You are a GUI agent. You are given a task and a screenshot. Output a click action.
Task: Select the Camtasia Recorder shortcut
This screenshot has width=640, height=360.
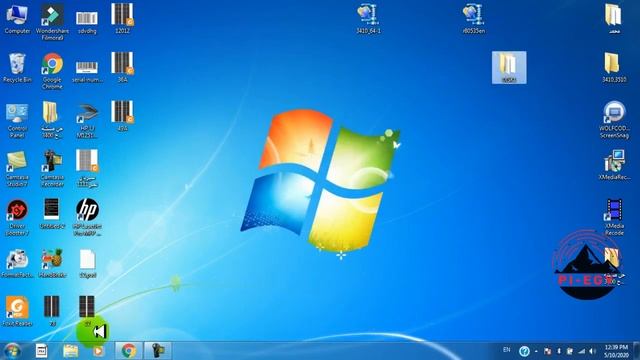(x=52, y=168)
